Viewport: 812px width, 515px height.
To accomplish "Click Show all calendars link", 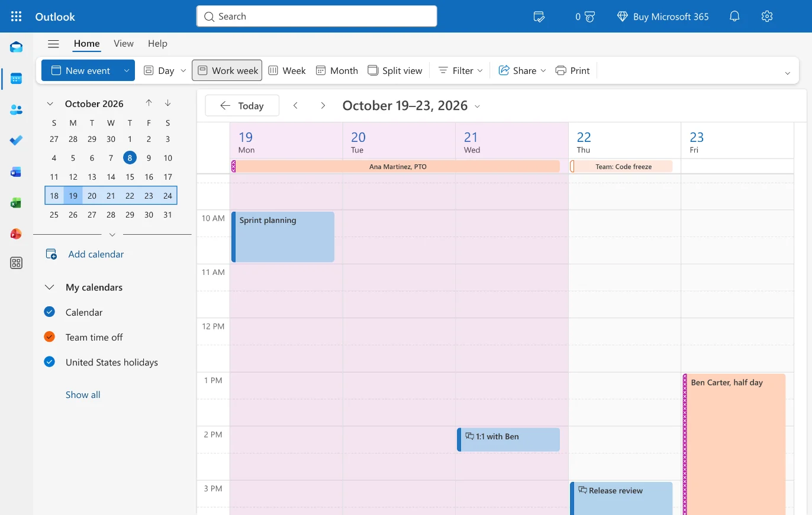I will pyautogui.click(x=83, y=394).
